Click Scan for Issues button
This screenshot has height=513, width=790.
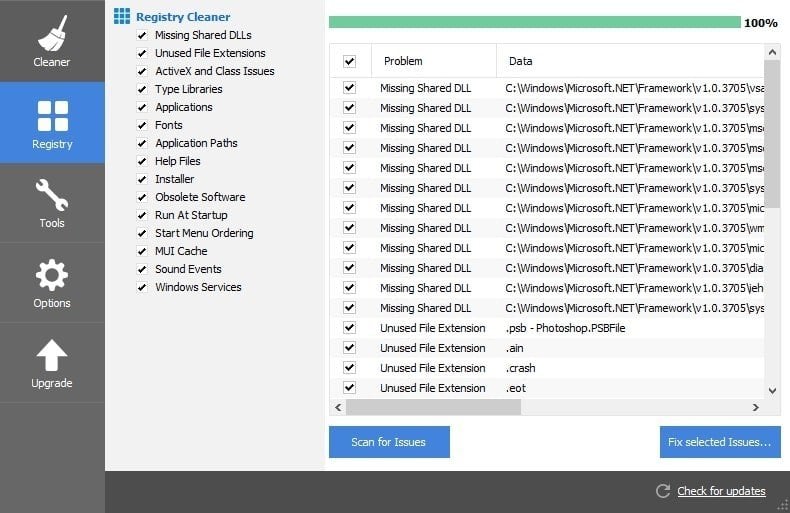[389, 442]
